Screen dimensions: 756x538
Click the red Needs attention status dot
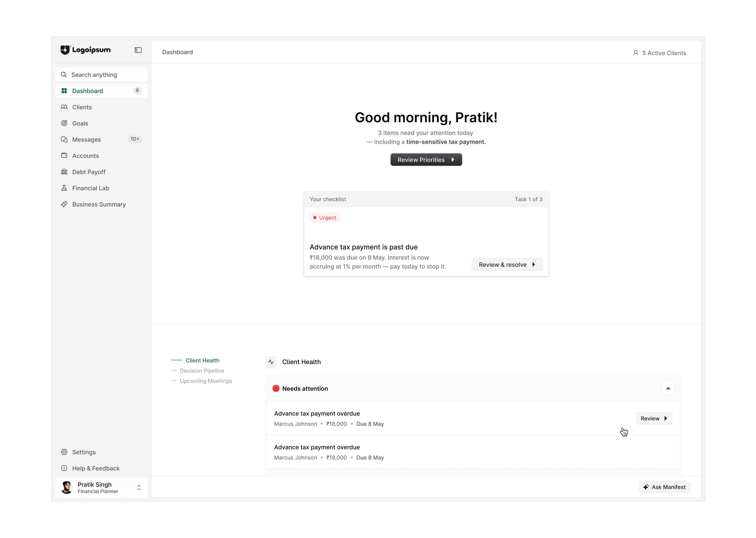tap(276, 388)
